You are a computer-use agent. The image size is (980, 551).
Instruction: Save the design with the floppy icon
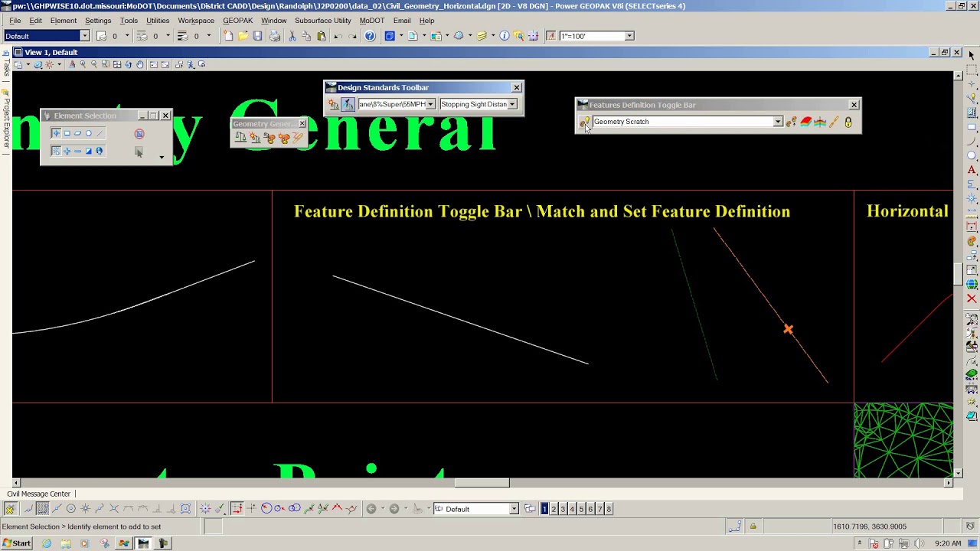(x=257, y=36)
